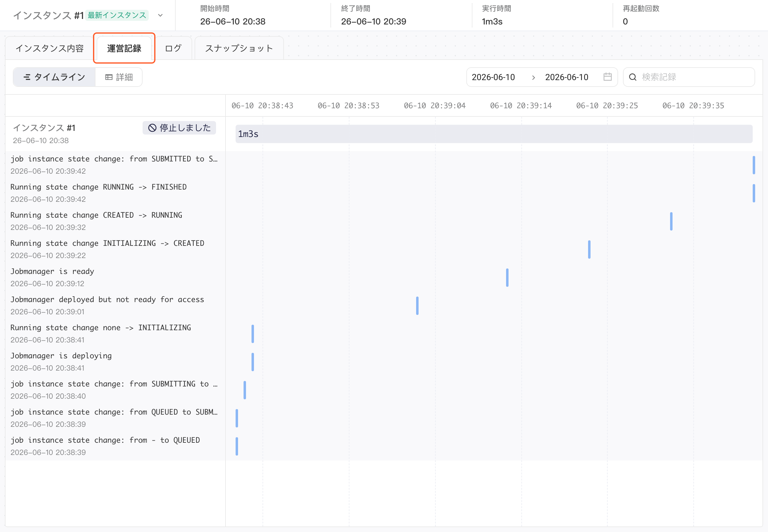Image resolution: width=768 pixels, height=532 pixels.
Task: Select the SUBMITTING to … state change row
Action: pyautogui.click(x=115, y=390)
